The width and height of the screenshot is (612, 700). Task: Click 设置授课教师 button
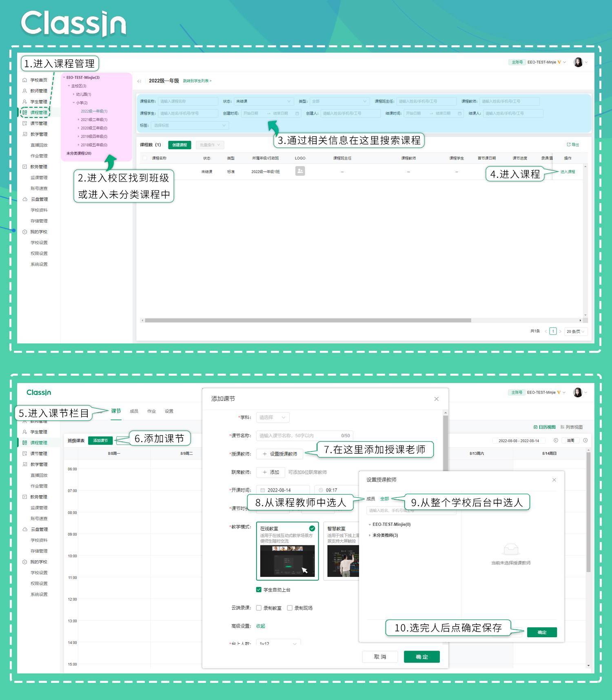tap(279, 454)
